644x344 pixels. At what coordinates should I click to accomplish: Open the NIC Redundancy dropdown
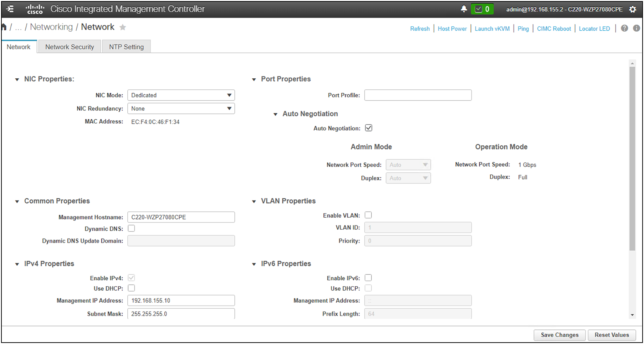point(181,109)
